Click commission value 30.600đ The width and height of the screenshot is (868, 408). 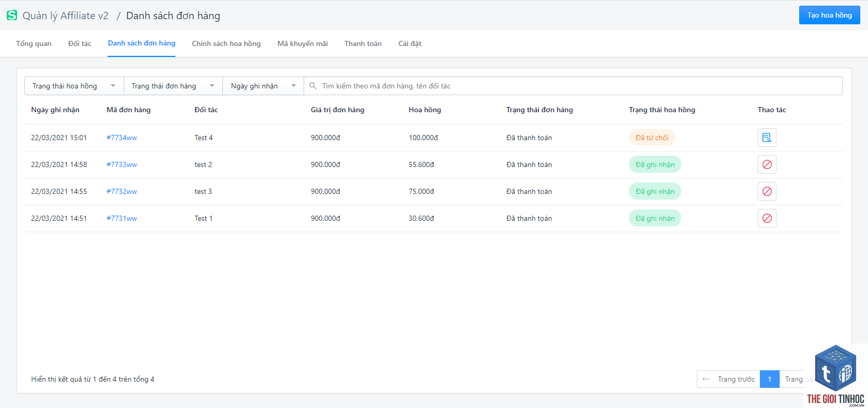coord(421,218)
